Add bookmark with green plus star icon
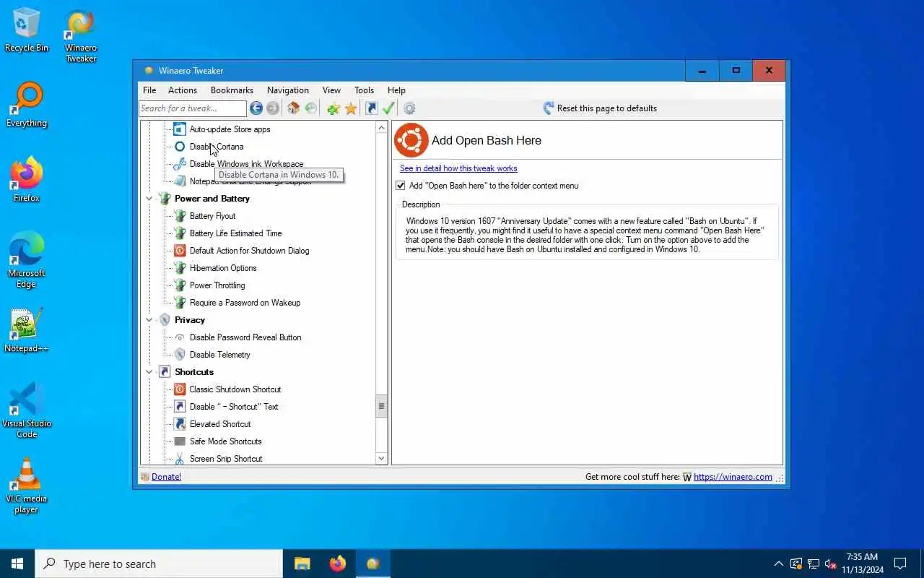The height and width of the screenshot is (578, 924). coord(333,108)
